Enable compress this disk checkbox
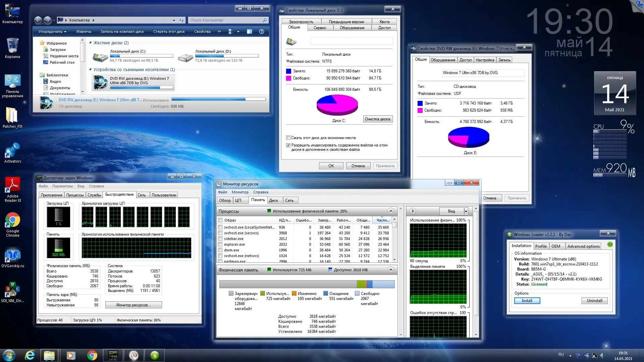The width and height of the screenshot is (644, 362). click(288, 138)
